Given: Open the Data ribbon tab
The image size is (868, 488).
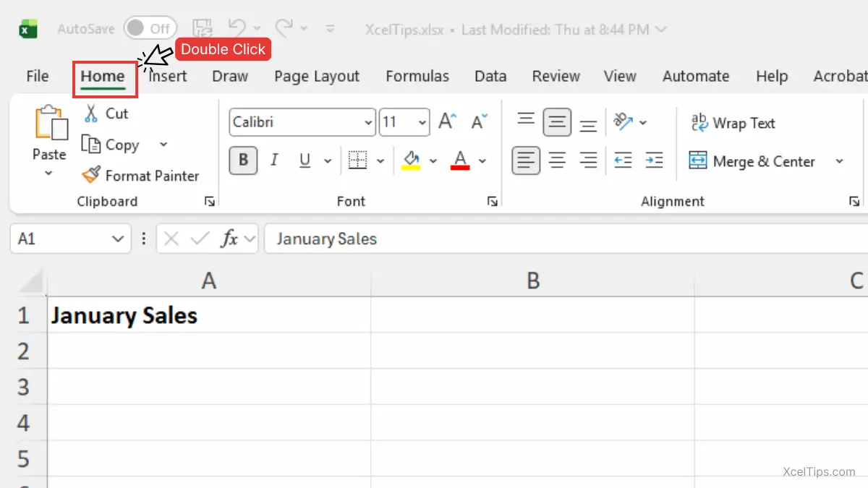Looking at the screenshot, I should (x=490, y=76).
